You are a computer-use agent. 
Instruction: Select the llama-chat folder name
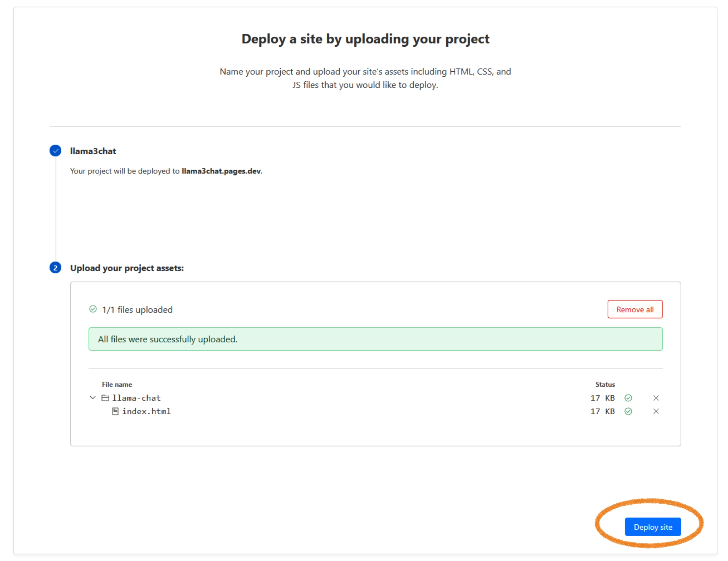point(136,398)
